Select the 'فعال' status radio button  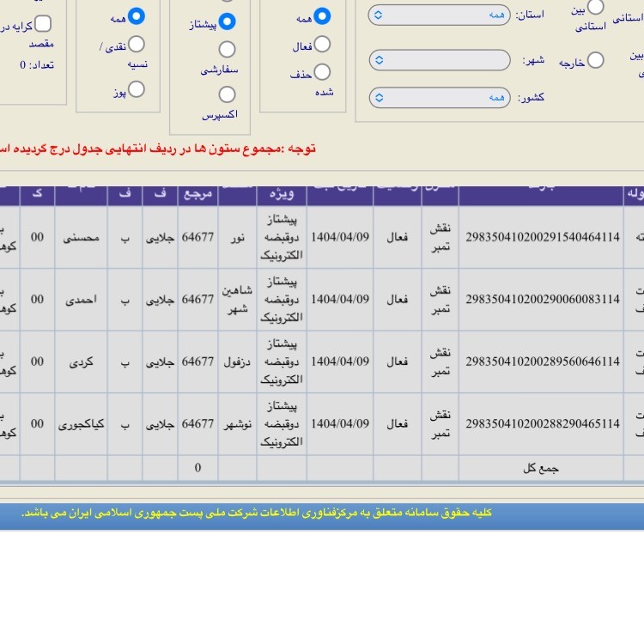pyautogui.click(x=322, y=45)
